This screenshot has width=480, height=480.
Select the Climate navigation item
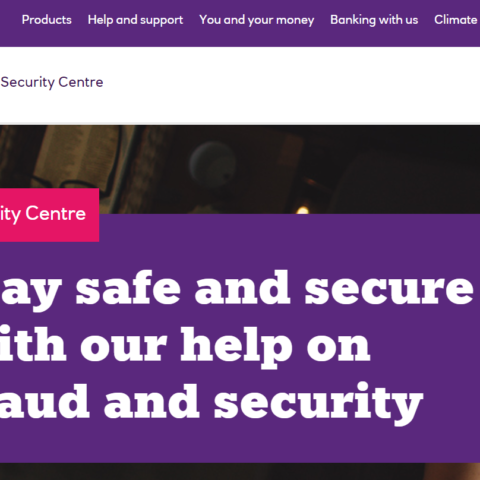456,20
